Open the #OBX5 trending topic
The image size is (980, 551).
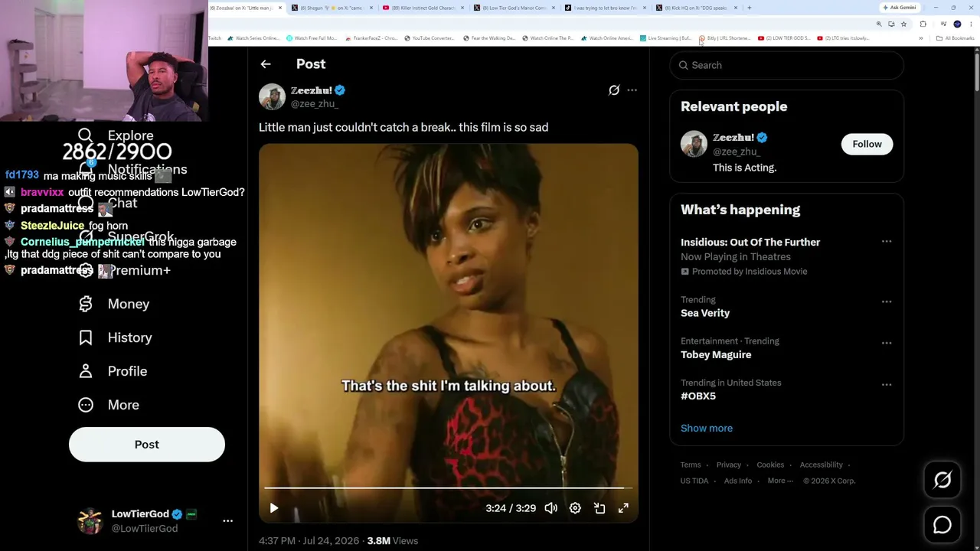point(698,396)
